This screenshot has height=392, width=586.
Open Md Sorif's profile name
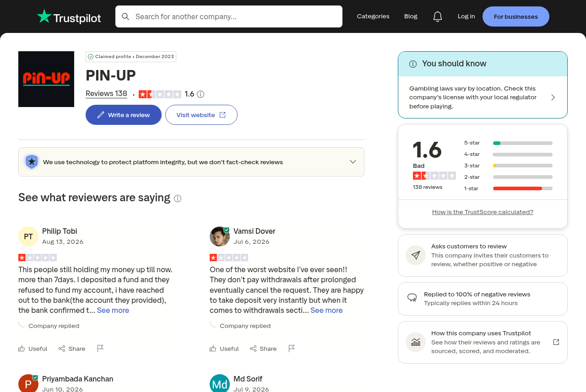coord(248,379)
